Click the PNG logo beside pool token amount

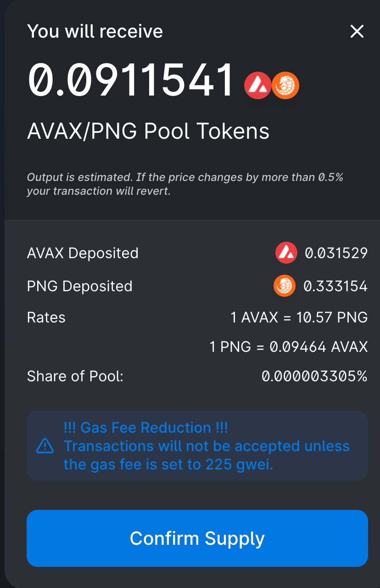pyautogui.click(x=285, y=86)
